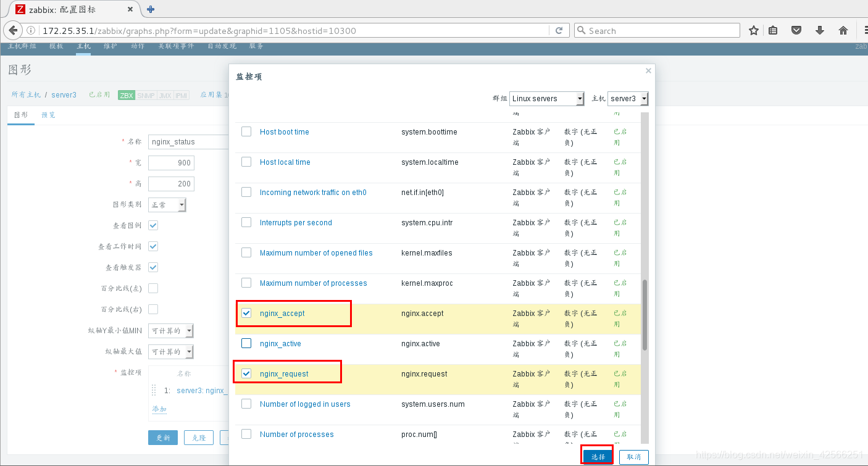Open the downloads arrow icon
This screenshot has height=466, width=868.
(820, 31)
